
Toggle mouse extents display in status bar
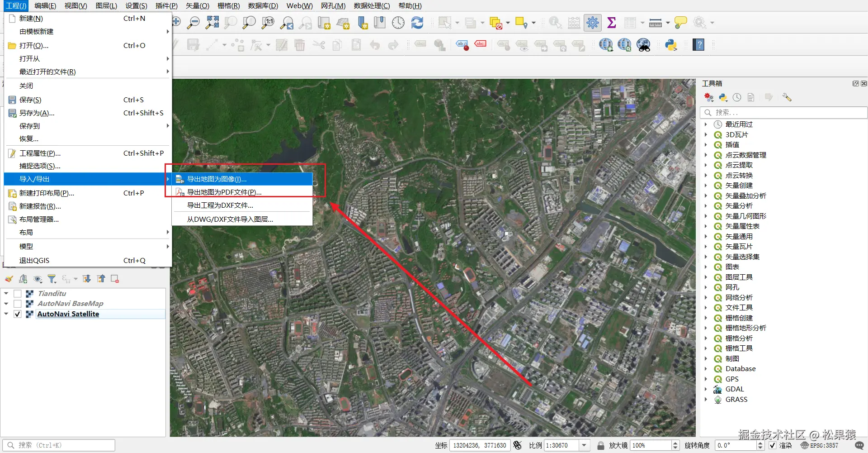point(518,445)
